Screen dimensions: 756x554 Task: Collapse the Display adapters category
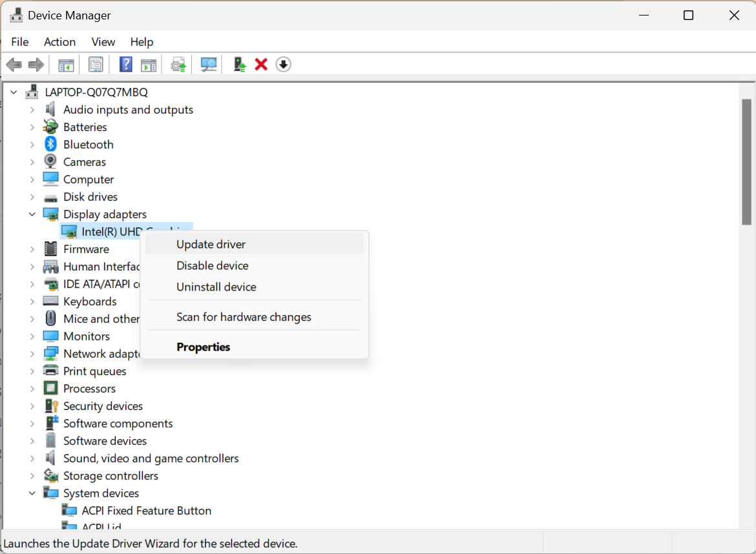point(32,214)
